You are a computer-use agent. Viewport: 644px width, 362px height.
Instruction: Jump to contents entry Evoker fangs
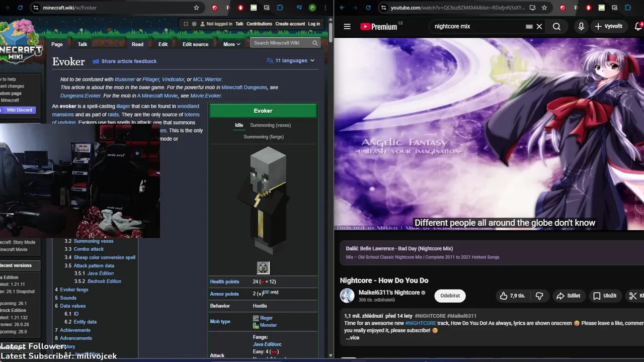pos(74,290)
